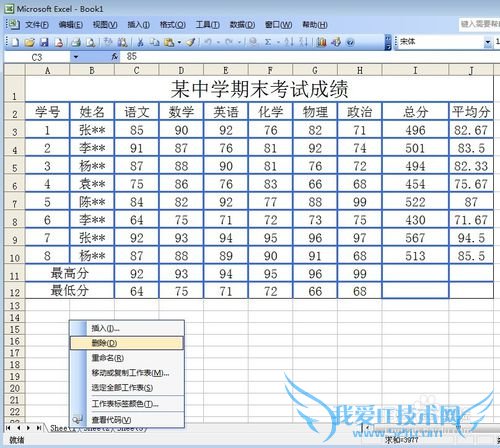The image size is (500, 448).
Task: Open the 插入(I) menu
Action: pos(139,25)
